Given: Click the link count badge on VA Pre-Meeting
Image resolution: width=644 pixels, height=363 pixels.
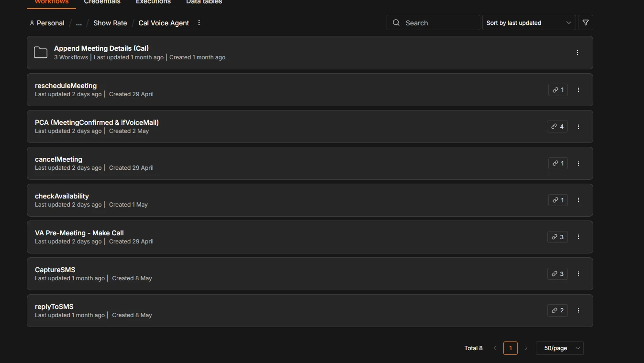Looking at the screenshot, I should [557, 237].
